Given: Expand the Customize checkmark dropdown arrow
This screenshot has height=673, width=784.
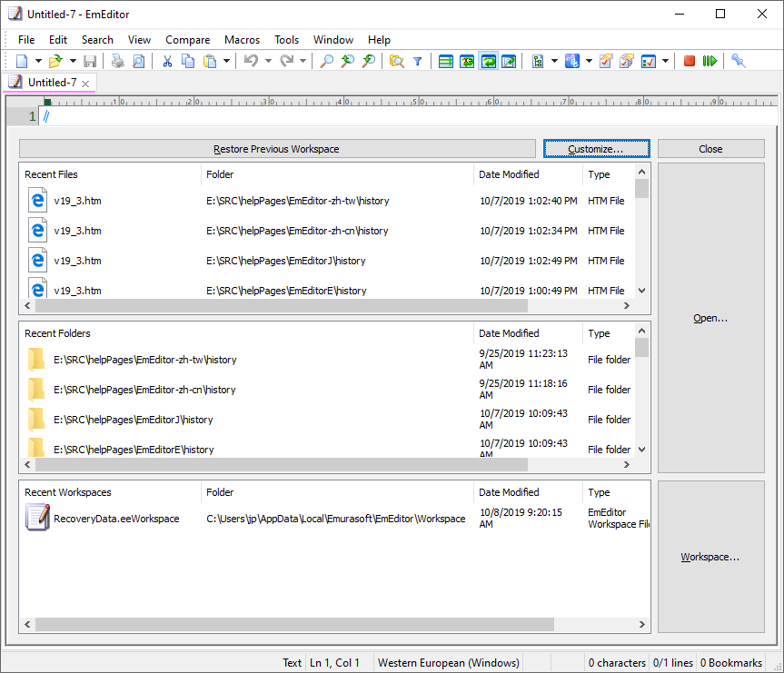Looking at the screenshot, I should 665,61.
